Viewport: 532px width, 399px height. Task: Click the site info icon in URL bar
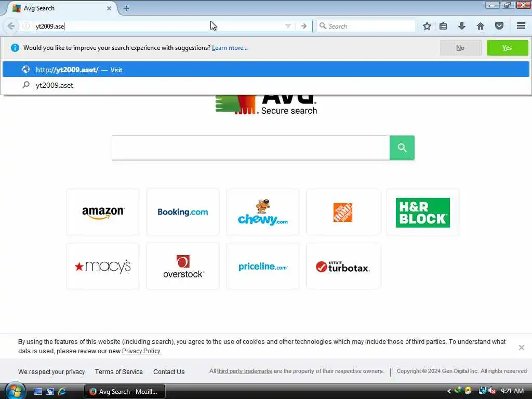[26, 26]
